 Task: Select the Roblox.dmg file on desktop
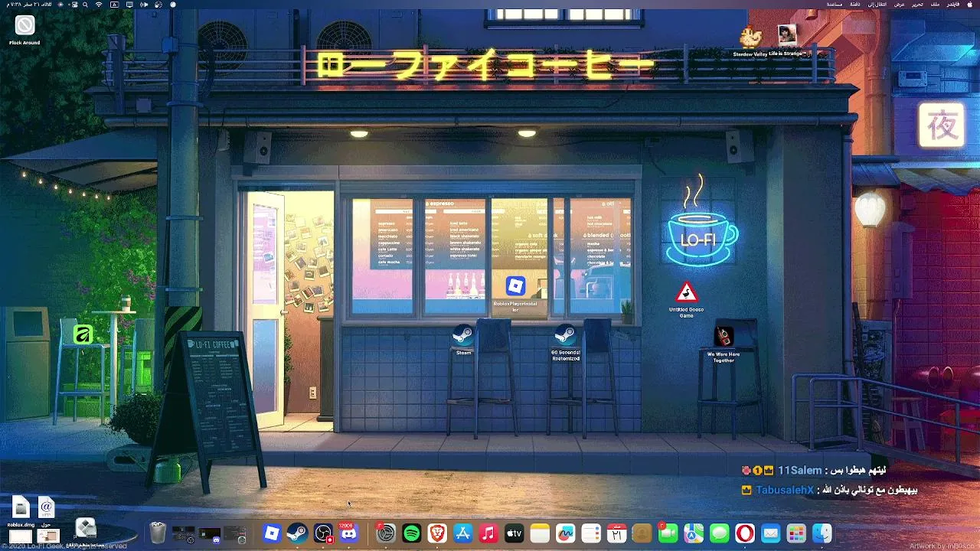[21, 507]
